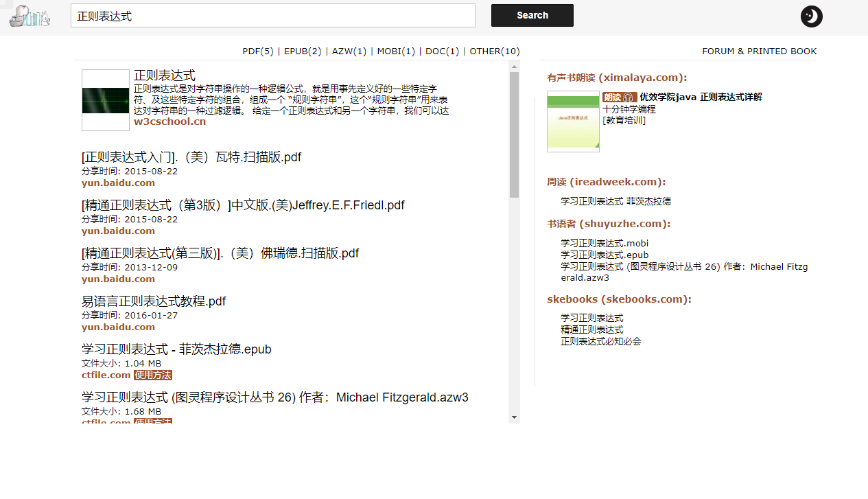Viewport: 868px width, 499px height.
Task: Open [正则表达式入门] 瓦特 扫描版 pdf result
Action: (x=191, y=157)
